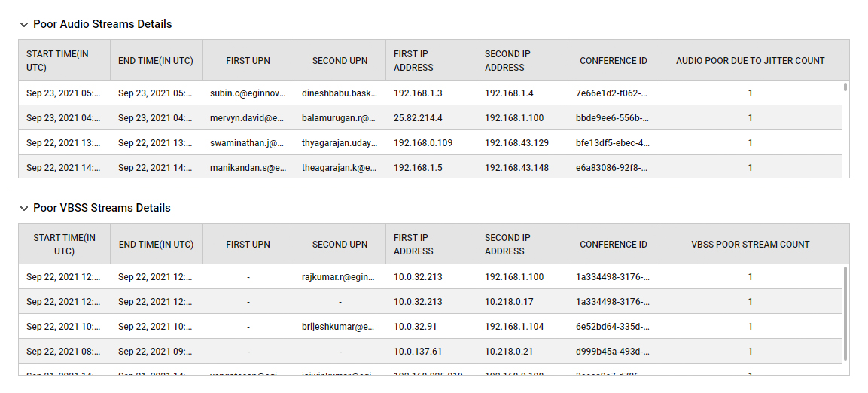Collapse the Poor VBSS Streams Details section
The height and width of the screenshot is (393, 868).
pyautogui.click(x=24, y=208)
